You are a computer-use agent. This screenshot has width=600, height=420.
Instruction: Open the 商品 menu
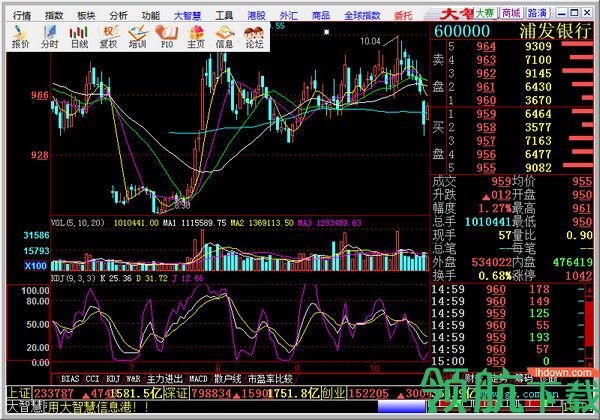tap(321, 15)
